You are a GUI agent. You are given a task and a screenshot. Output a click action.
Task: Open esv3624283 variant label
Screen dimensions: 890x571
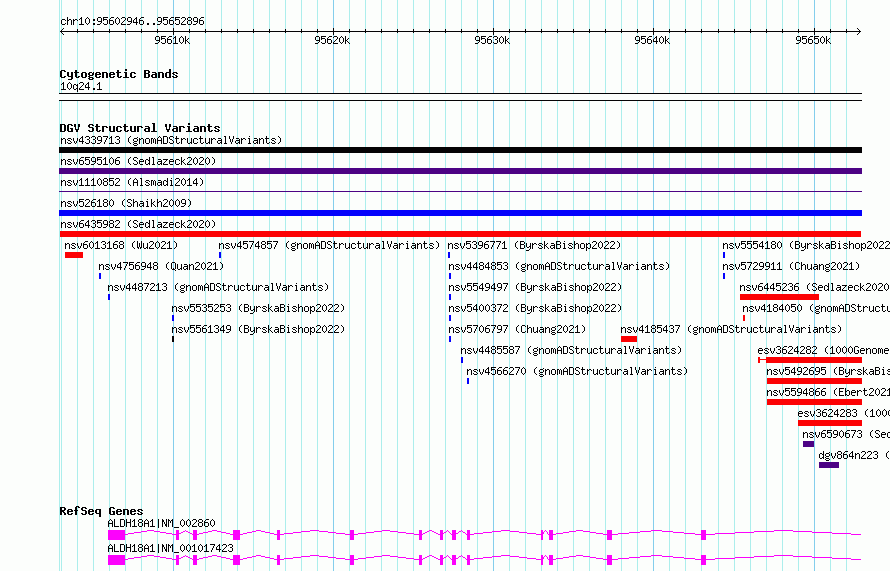click(843, 413)
